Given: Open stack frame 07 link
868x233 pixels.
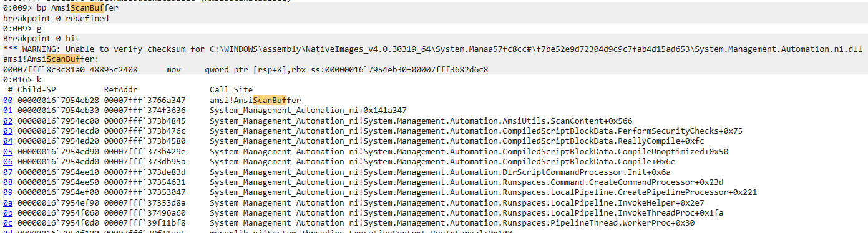Looking at the screenshot, I should 8,172.
